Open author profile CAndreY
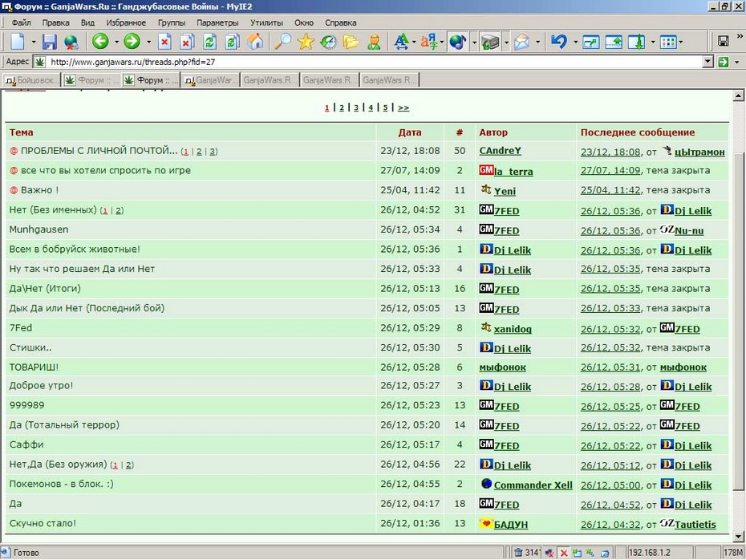The width and height of the screenshot is (746, 560). (x=500, y=151)
